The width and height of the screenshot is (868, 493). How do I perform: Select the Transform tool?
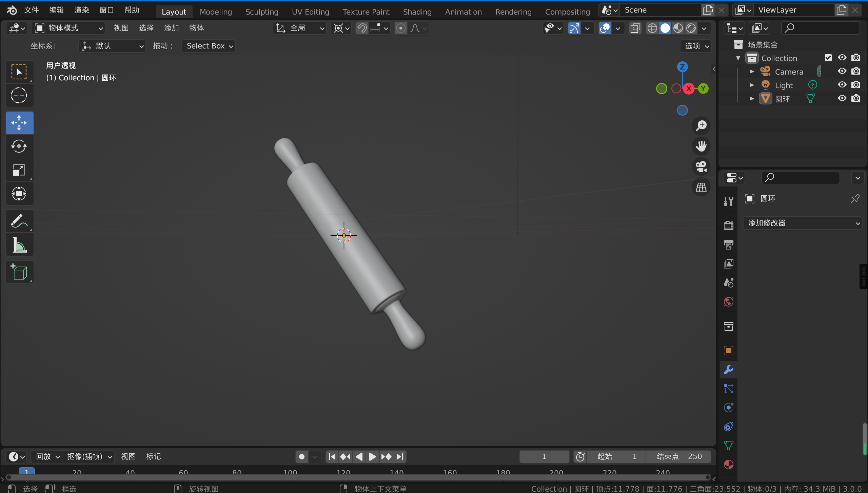coord(19,194)
